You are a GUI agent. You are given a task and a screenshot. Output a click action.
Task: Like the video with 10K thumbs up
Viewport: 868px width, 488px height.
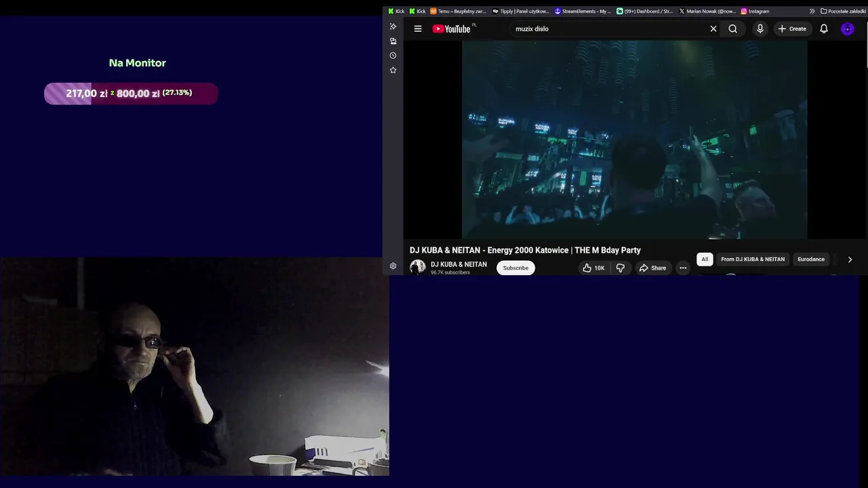point(593,268)
